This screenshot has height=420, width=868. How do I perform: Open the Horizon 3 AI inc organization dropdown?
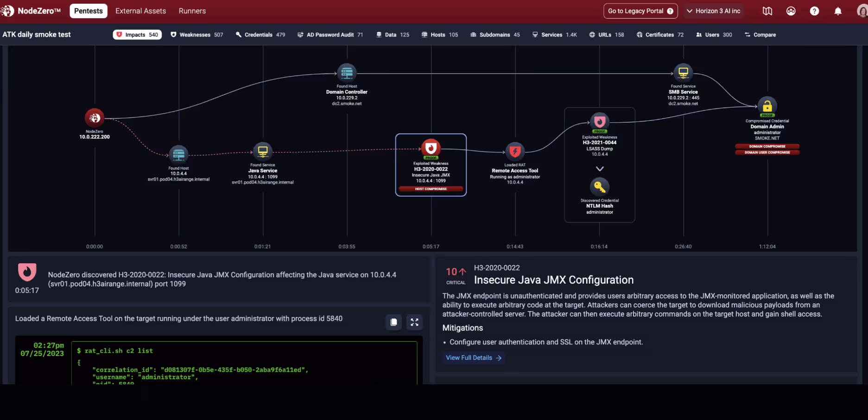713,11
